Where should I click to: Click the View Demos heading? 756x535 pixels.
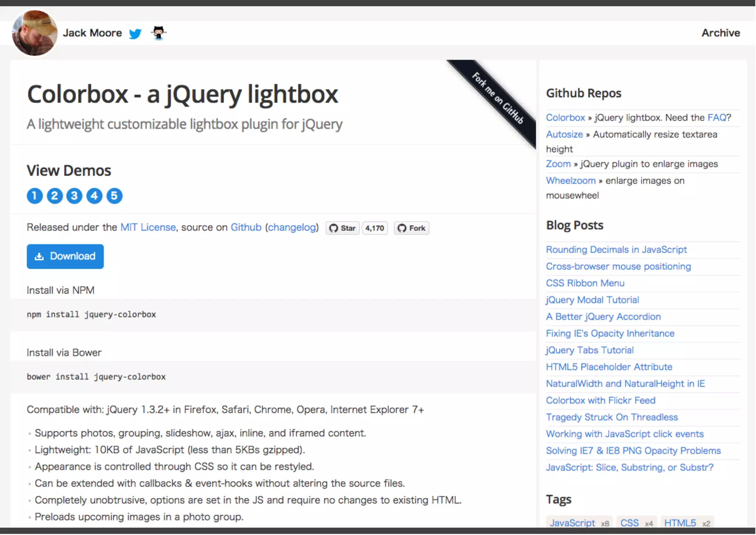tap(69, 171)
